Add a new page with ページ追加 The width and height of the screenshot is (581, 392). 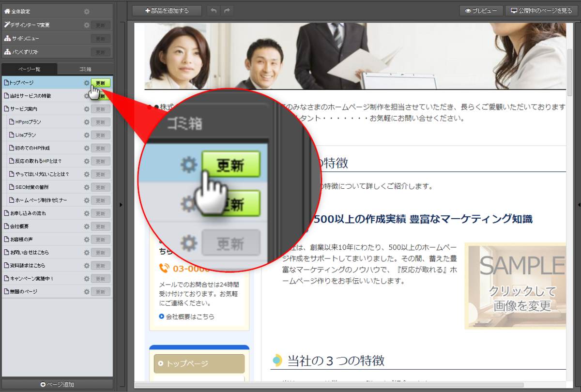click(x=57, y=384)
